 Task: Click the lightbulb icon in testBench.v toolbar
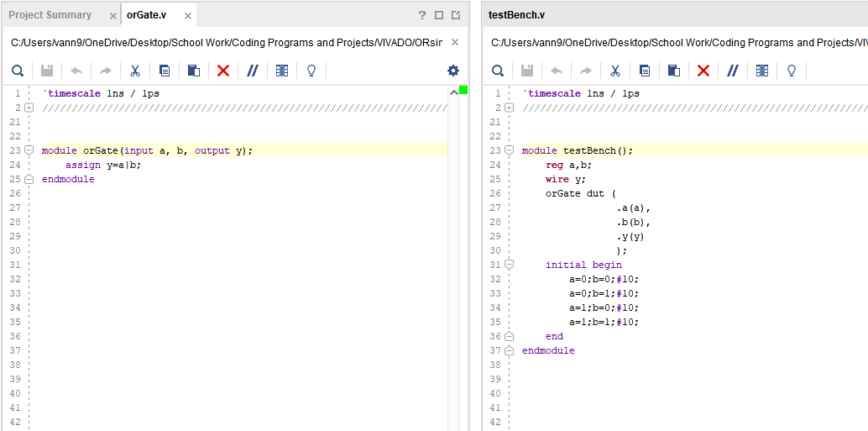pyautogui.click(x=791, y=71)
